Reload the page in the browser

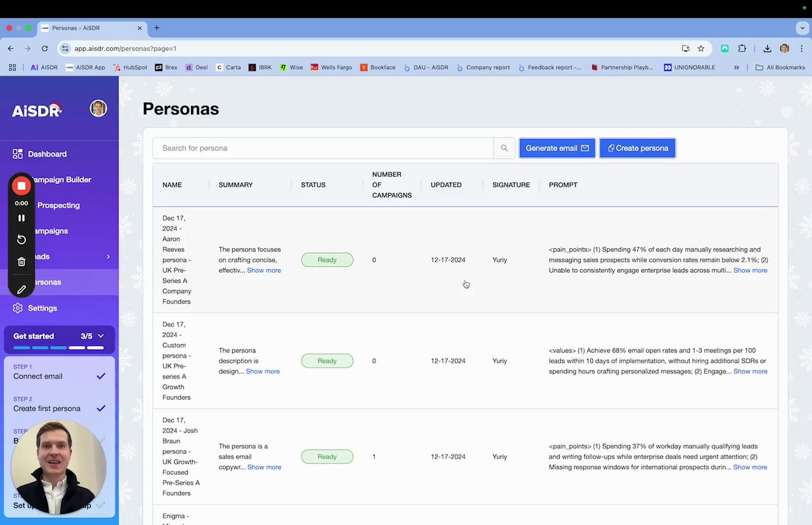[44, 48]
